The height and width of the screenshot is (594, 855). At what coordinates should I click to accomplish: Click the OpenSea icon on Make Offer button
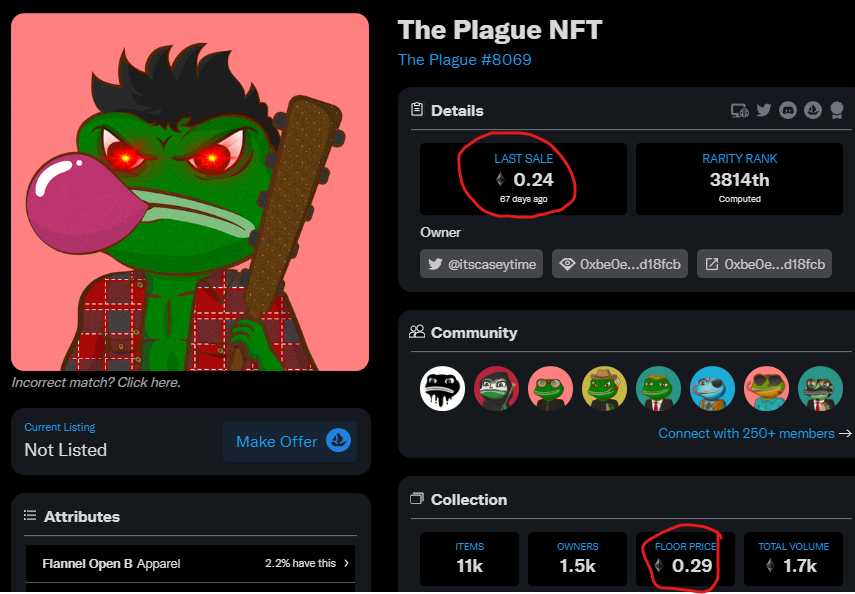pos(338,440)
